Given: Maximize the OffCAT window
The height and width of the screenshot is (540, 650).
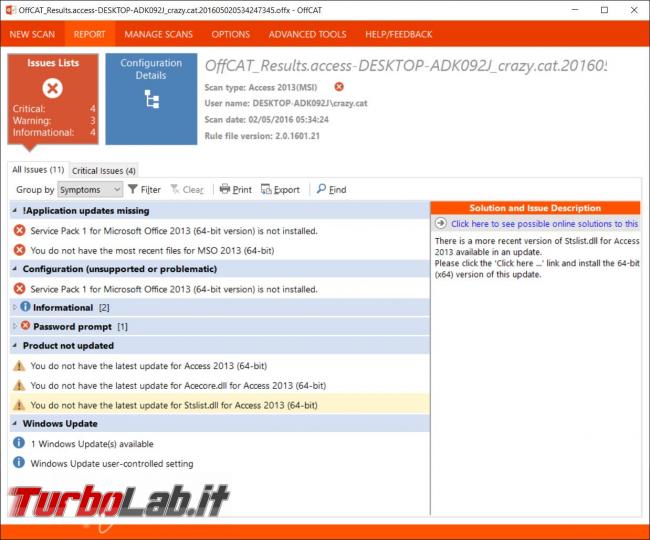Looking at the screenshot, I should click(x=604, y=10).
